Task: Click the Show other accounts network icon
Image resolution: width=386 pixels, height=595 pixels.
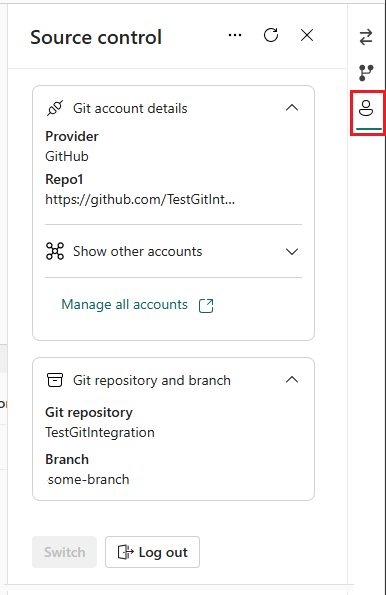Action: pos(55,251)
